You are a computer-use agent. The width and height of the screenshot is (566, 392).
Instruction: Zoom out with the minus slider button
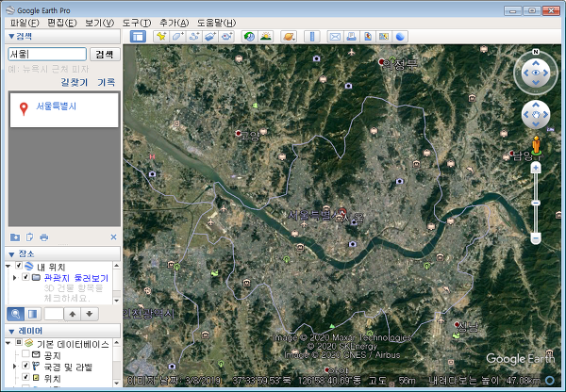(x=536, y=238)
